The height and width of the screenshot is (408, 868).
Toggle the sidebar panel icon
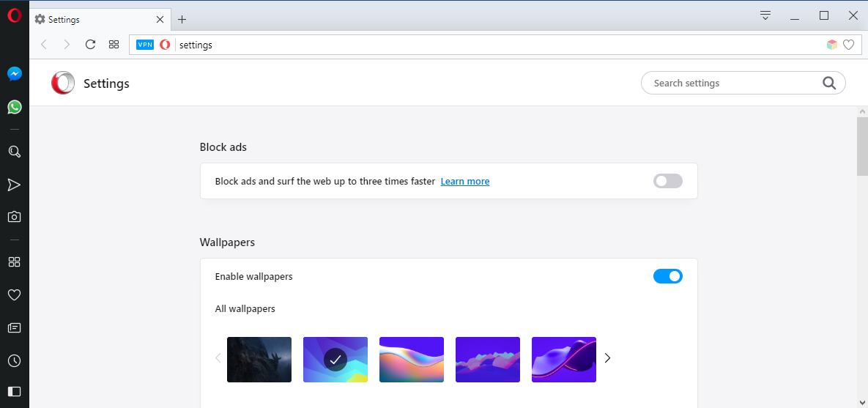point(15,391)
